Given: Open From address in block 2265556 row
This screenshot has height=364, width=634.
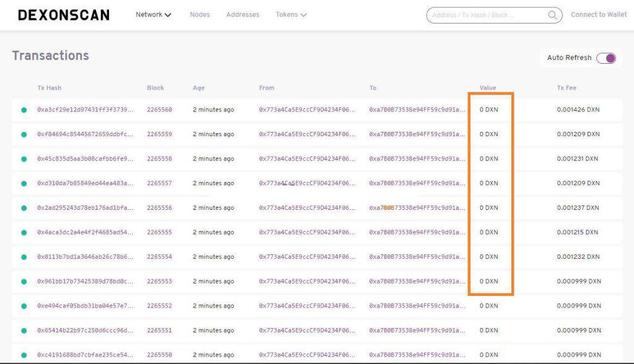Looking at the screenshot, I should pyautogui.click(x=307, y=208).
